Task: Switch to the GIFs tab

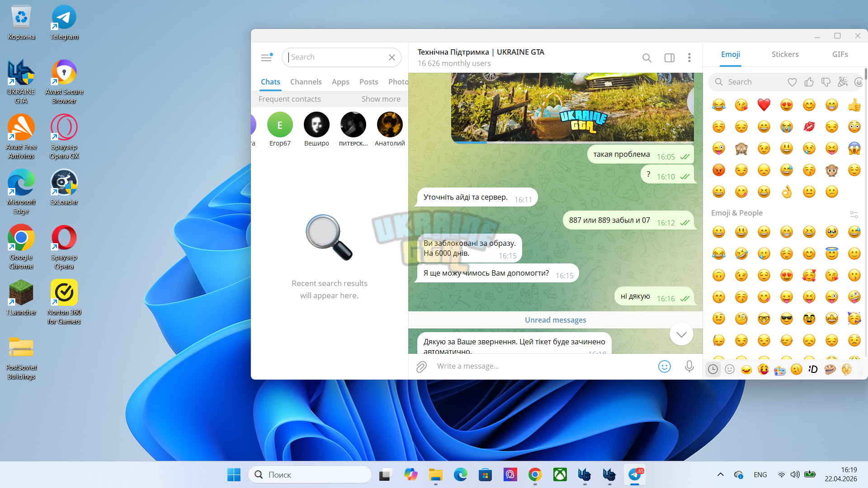Action: (x=840, y=54)
